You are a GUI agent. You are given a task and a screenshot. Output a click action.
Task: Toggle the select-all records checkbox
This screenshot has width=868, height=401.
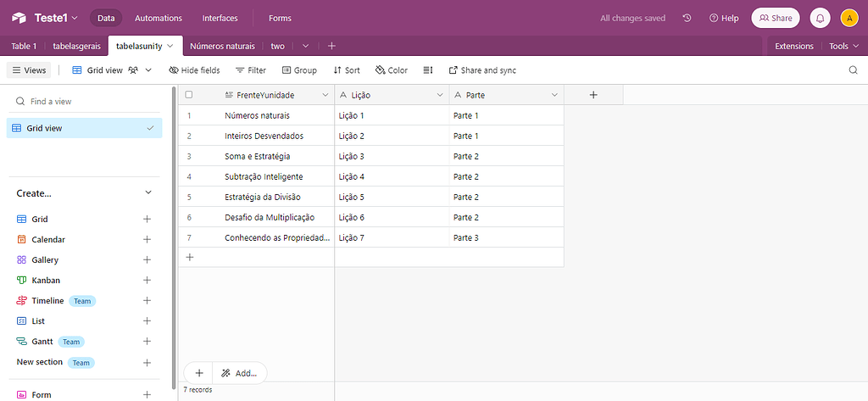tap(189, 95)
